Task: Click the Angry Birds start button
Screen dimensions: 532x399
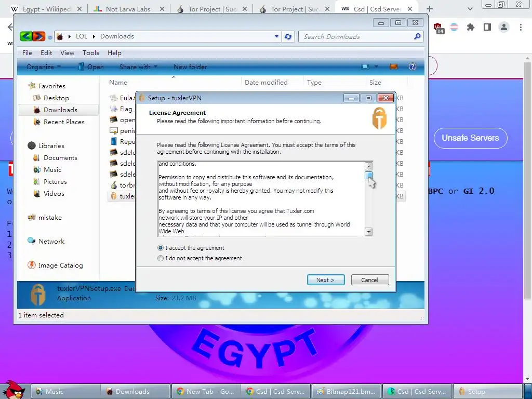Action: pyautogui.click(x=14, y=390)
